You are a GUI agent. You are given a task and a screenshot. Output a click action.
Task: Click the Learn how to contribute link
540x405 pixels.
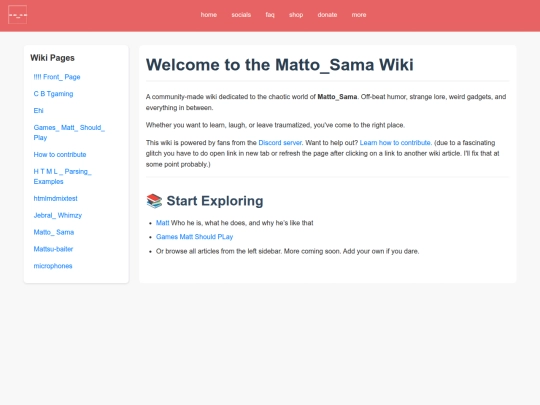pos(395,143)
